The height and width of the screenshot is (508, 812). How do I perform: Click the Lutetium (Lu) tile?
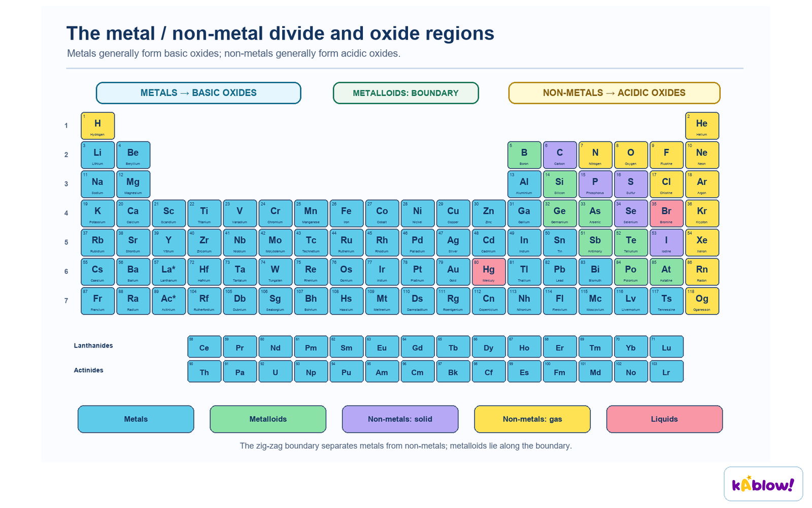666,346
